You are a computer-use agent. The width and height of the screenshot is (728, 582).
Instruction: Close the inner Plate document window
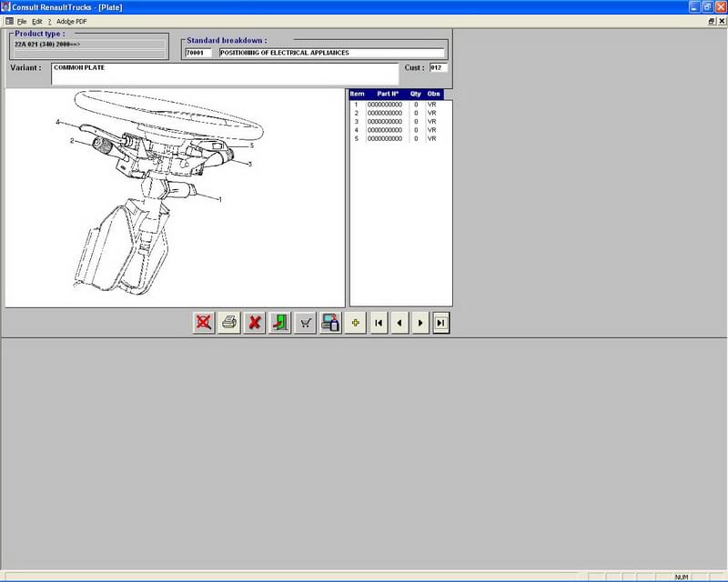point(722,21)
